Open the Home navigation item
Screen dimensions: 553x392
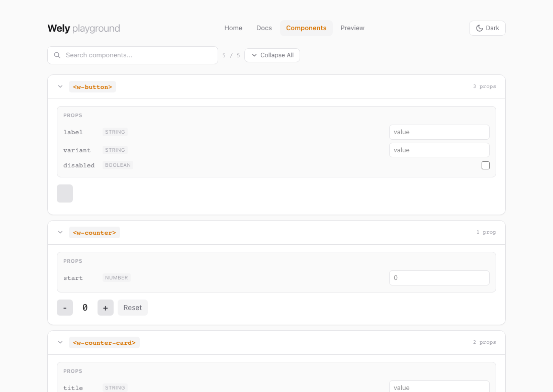233,28
